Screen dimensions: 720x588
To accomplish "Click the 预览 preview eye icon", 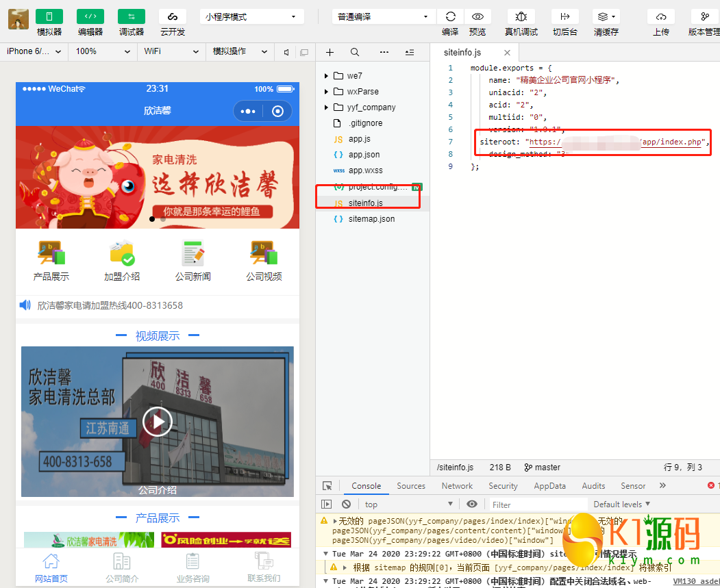I will (477, 16).
